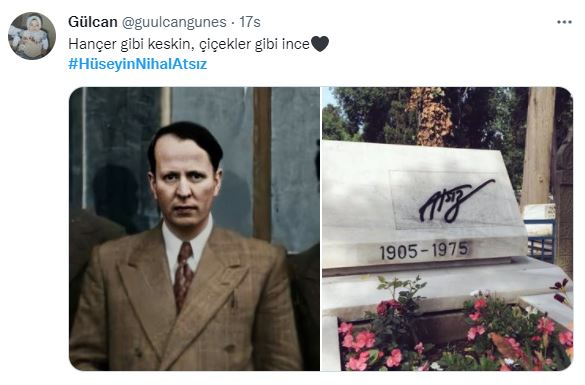Open Gülcan's profile picture avatar
585x385 pixels.
pos(32,36)
